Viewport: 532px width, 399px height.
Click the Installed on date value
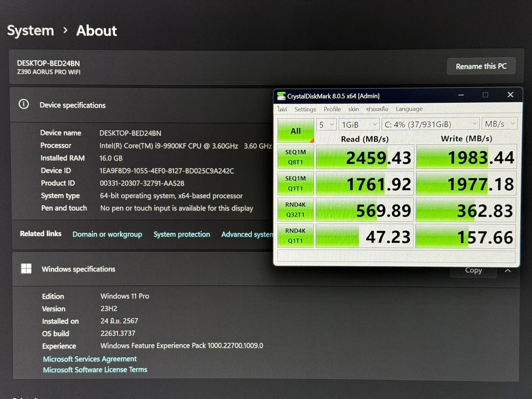point(119,321)
